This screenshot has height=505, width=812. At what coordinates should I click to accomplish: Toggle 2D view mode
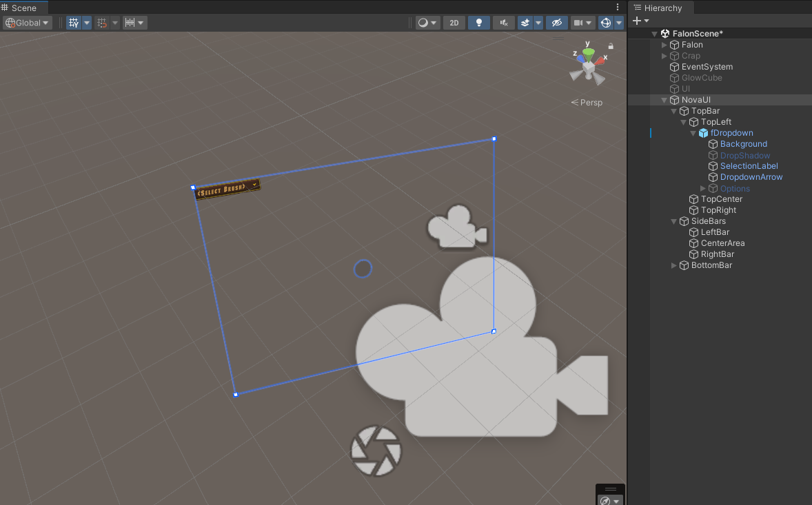coord(454,22)
